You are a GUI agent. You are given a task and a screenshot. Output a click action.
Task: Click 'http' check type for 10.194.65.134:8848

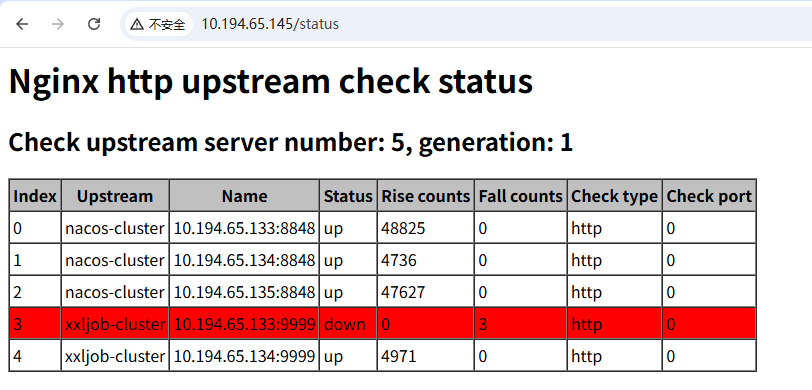tap(587, 260)
